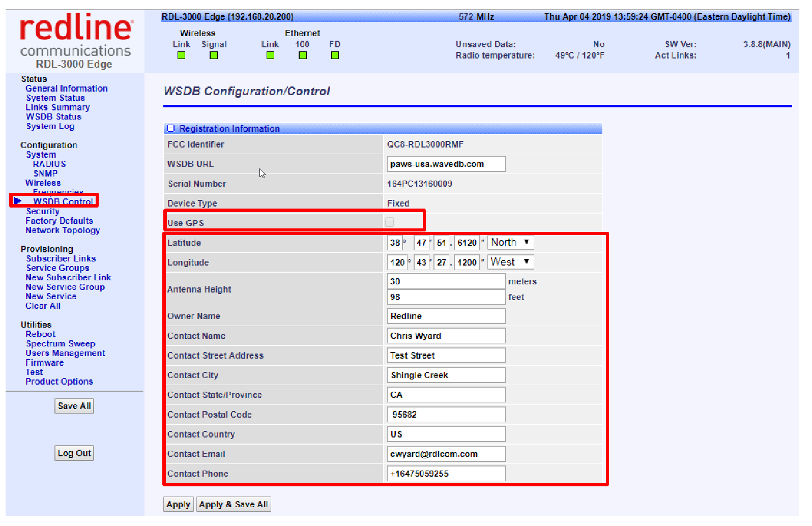812x526 pixels.
Task: Click the Log Out button
Action: (74, 453)
